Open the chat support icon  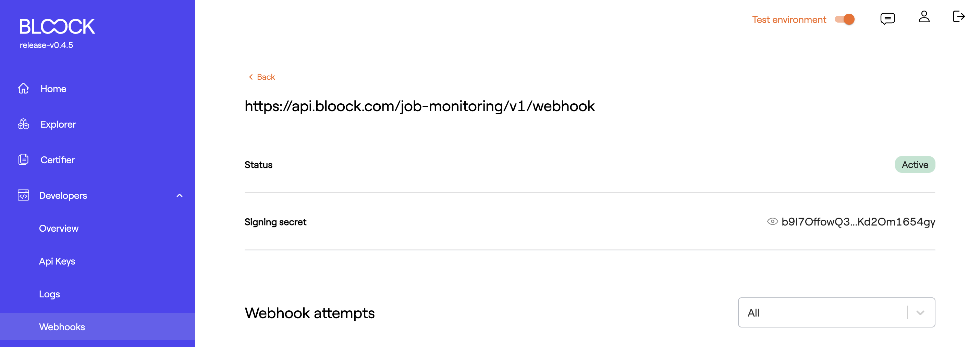tap(887, 17)
